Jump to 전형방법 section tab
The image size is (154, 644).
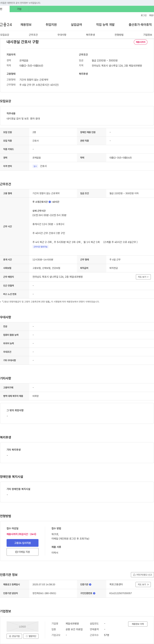click(x=119, y=35)
